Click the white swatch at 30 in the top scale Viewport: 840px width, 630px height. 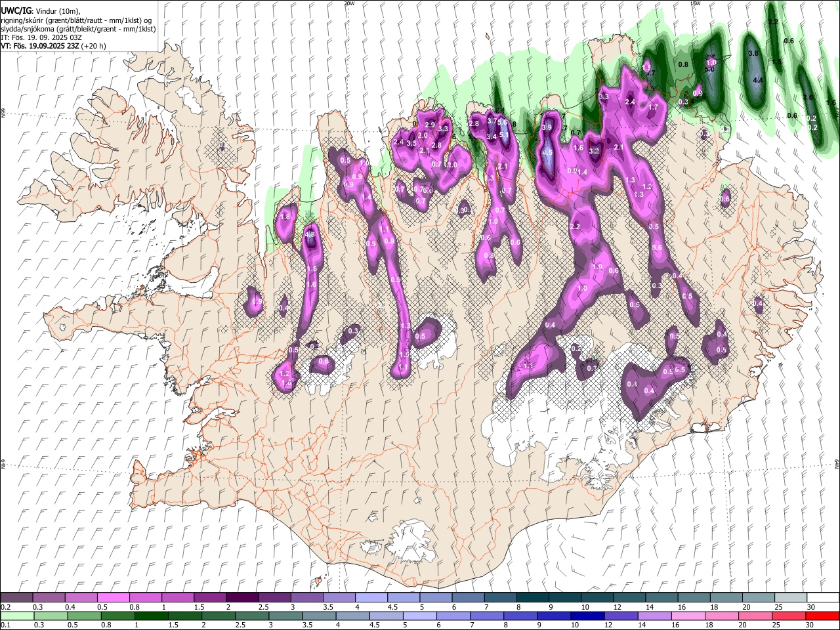[x=822, y=598]
